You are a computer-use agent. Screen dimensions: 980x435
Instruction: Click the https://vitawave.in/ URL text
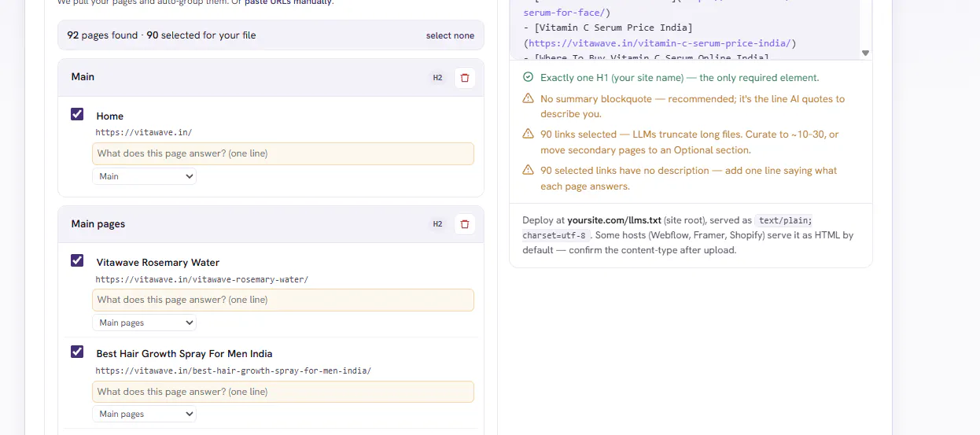coord(144,133)
